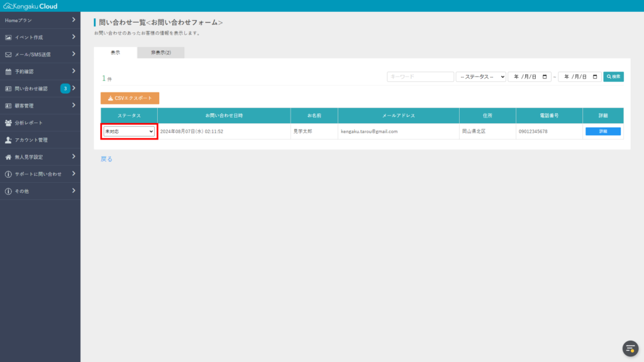Click the start date input field

click(530, 77)
